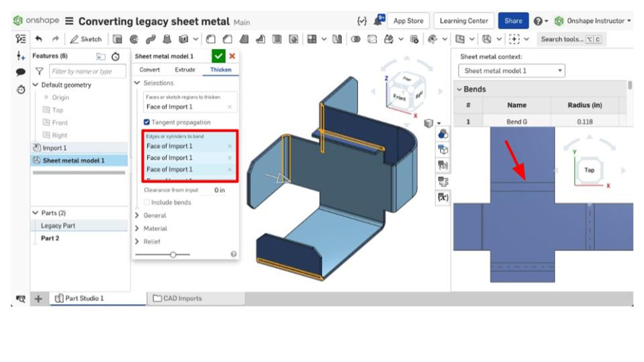Toggle the Tangent propagation checkbox
This screenshot has height=362, width=644.
coord(147,122)
